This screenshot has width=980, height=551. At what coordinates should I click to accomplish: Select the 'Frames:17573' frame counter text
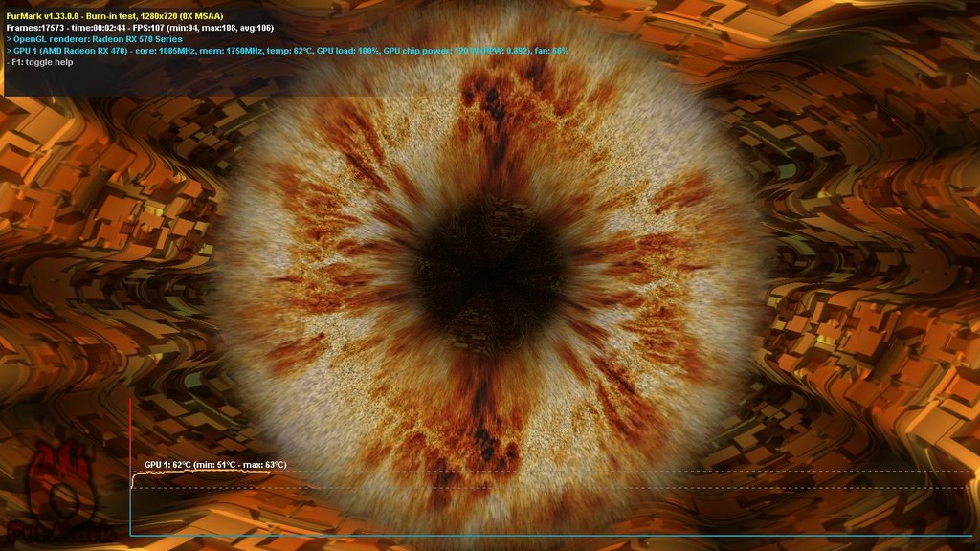[x=33, y=28]
